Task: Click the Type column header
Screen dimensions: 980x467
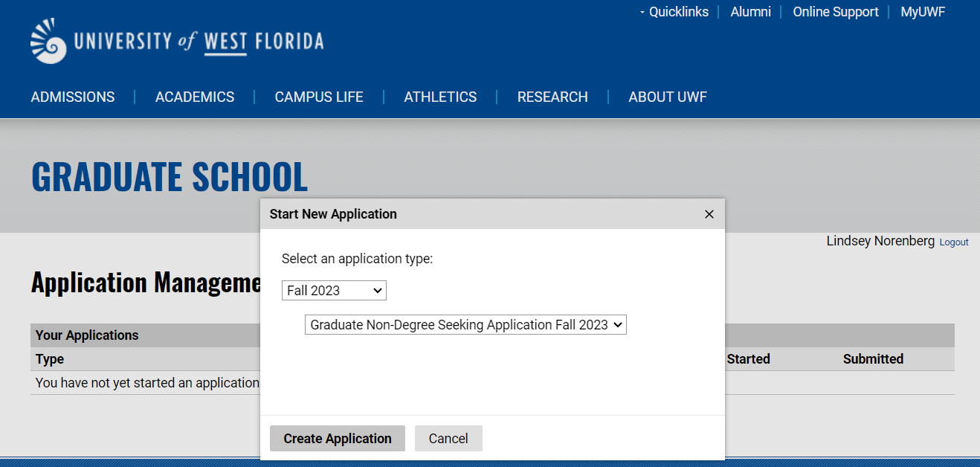Action: point(50,359)
